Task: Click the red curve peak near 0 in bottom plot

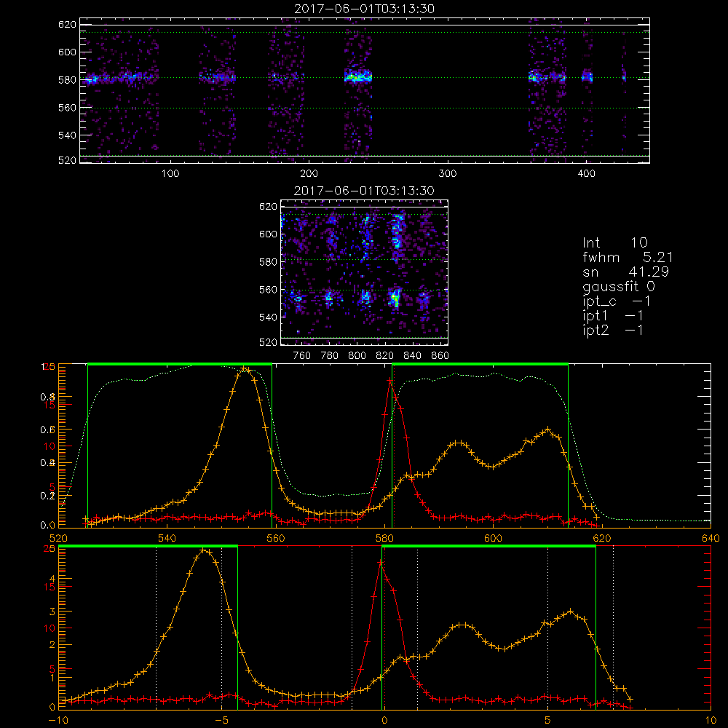Action: coord(380,562)
